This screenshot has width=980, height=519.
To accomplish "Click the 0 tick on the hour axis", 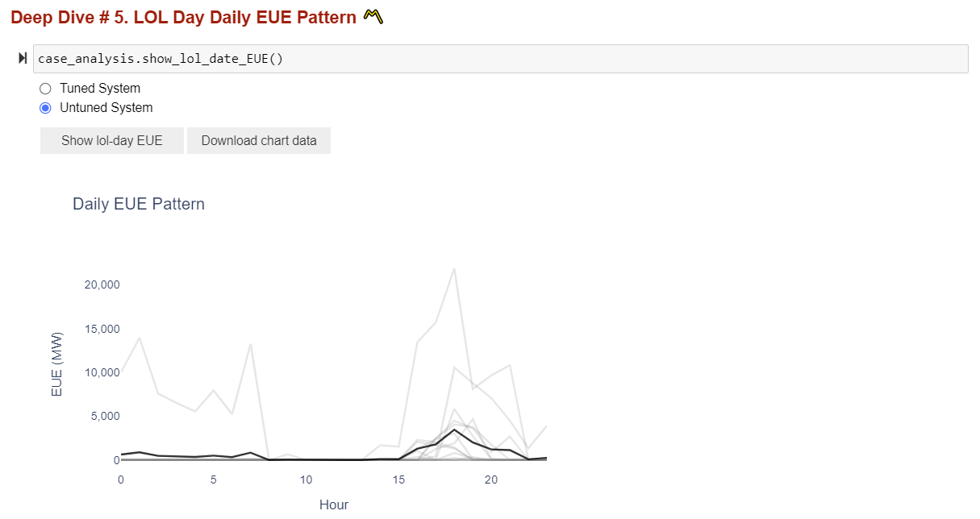I will pos(121,480).
